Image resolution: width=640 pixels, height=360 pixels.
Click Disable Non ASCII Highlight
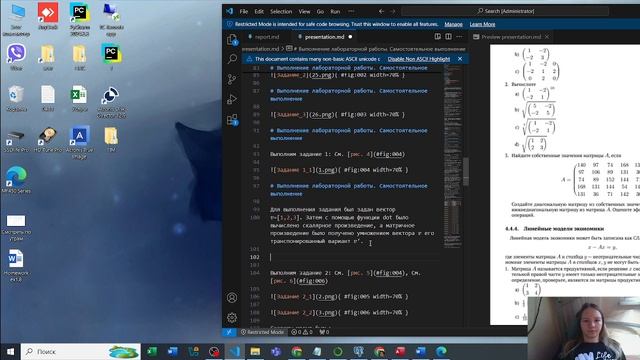[x=419, y=59]
